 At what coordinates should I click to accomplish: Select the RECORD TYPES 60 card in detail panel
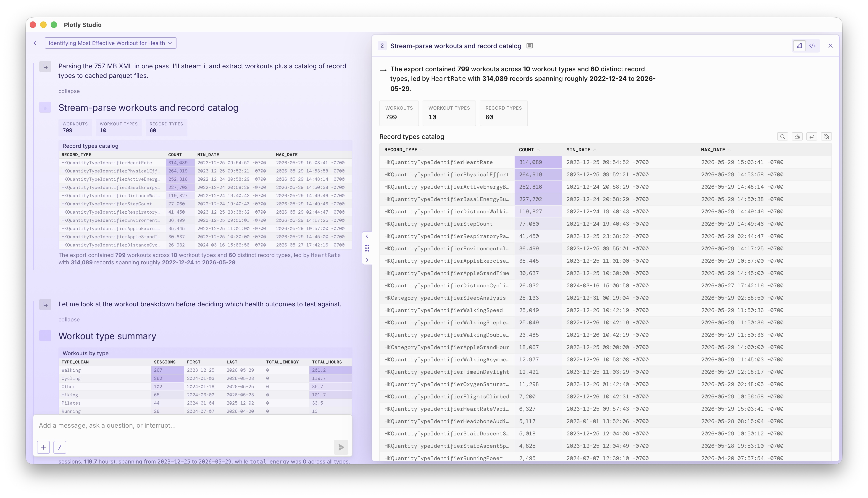[x=504, y=113]
